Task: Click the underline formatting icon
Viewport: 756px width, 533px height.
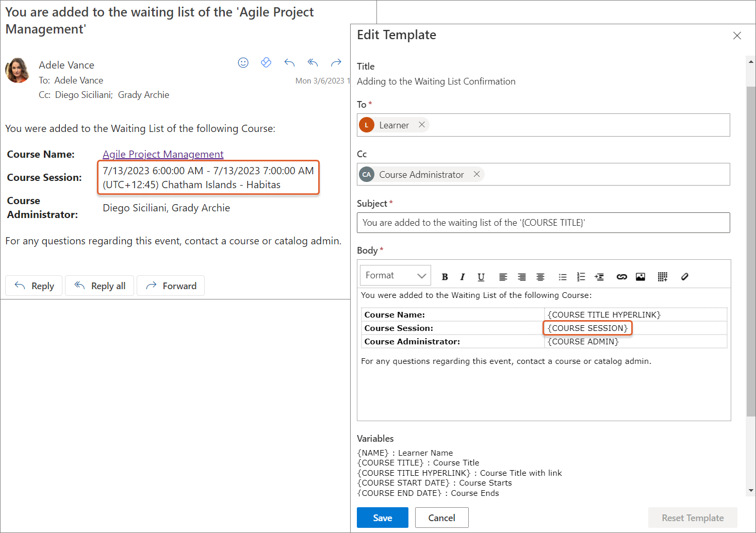Action: [481, 277]
